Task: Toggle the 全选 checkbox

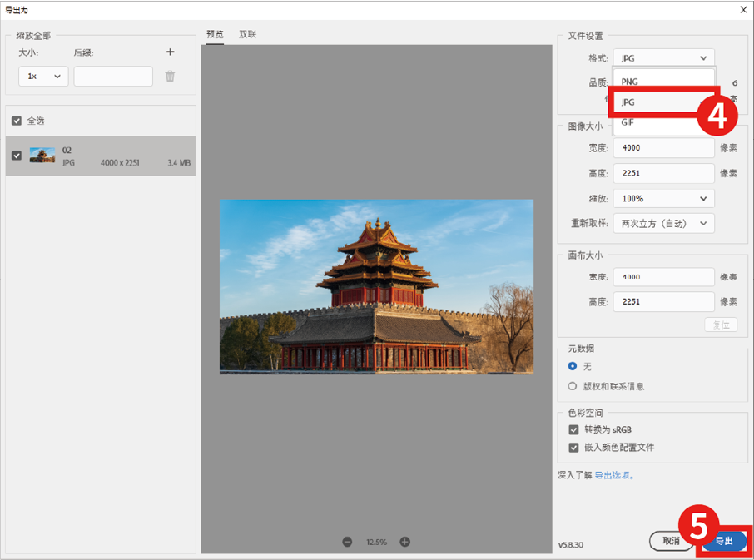Action: [17, 121]
